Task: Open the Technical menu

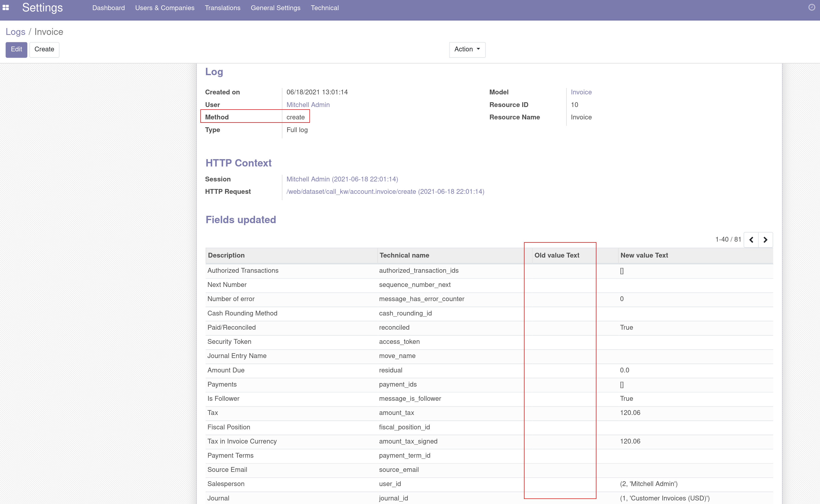Action: [x=325, y=8]
